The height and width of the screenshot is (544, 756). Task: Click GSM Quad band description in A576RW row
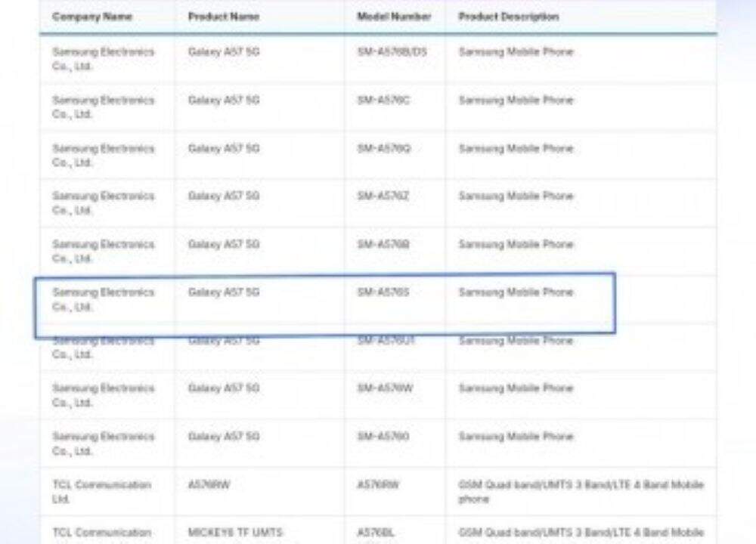(x=581, y=491)
